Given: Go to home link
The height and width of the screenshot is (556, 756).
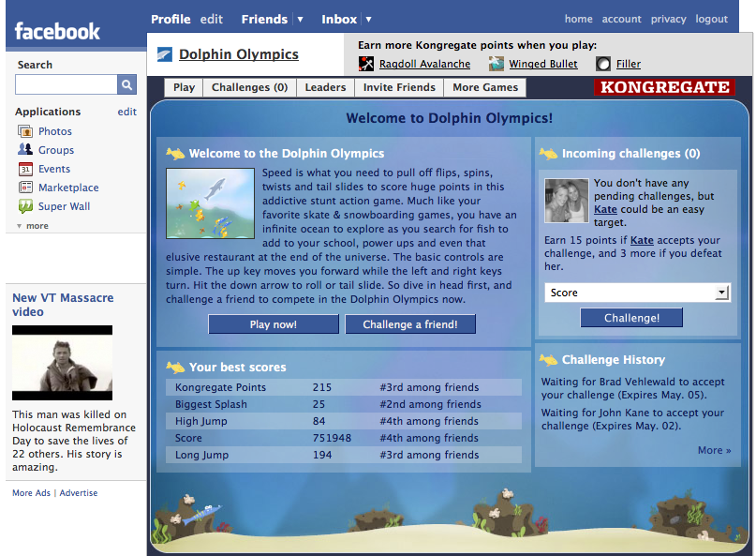Looking at the screenshot, I should click(579, 19).
